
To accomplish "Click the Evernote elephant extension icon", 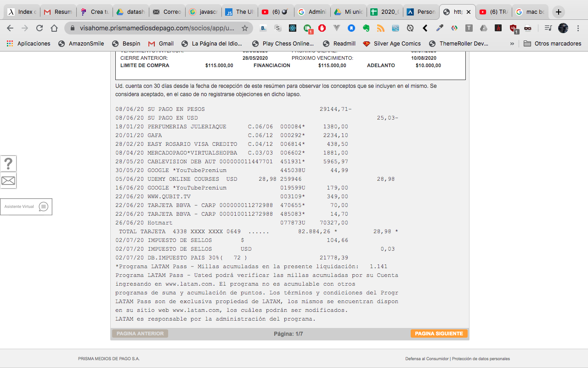I will 366,28.
